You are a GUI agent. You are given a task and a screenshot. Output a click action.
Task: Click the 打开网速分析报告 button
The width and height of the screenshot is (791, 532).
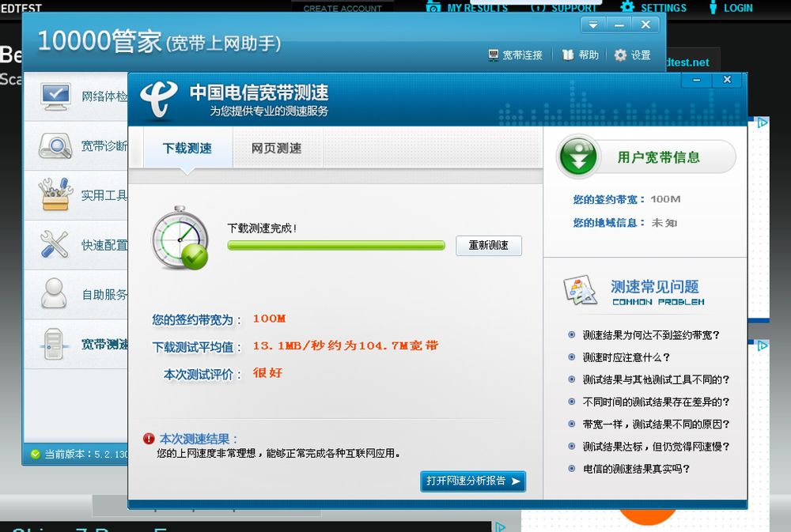click(x=473, y=481)
